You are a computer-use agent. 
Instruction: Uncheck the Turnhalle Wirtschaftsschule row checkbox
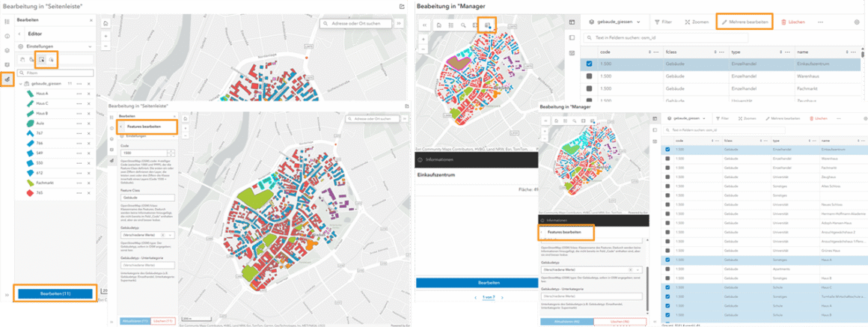(667, 296)
